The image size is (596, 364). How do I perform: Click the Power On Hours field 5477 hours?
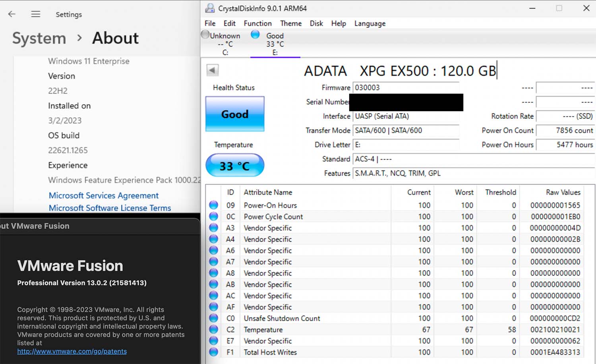[x=565, y=145]
